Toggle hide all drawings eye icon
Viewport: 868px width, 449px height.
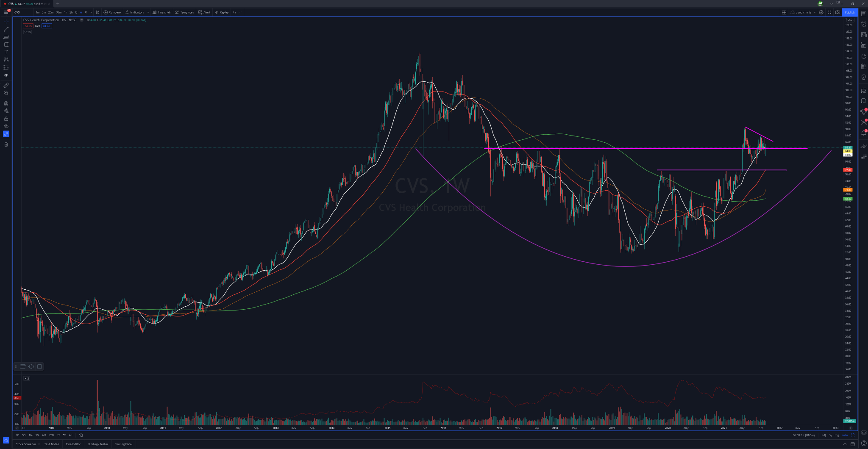6,126
